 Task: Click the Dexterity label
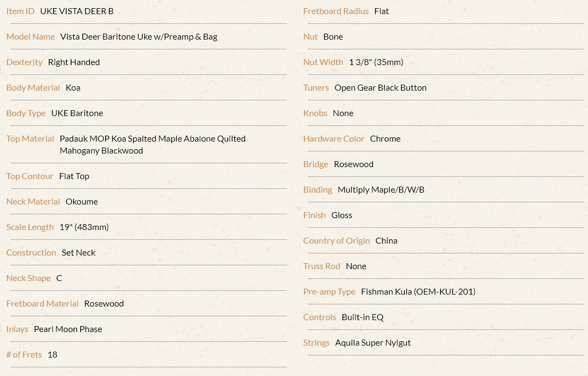(24, 62)
